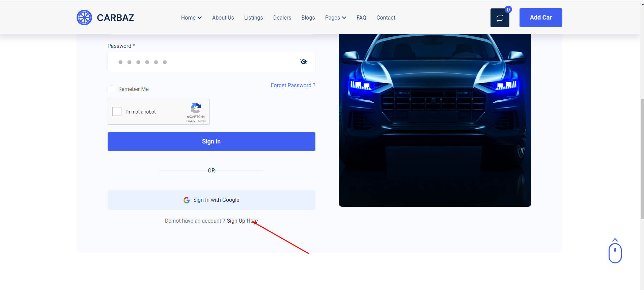Tick the I'm not a robot checkbox
This screenshot has height=290, width=644.
coord(117,111)
